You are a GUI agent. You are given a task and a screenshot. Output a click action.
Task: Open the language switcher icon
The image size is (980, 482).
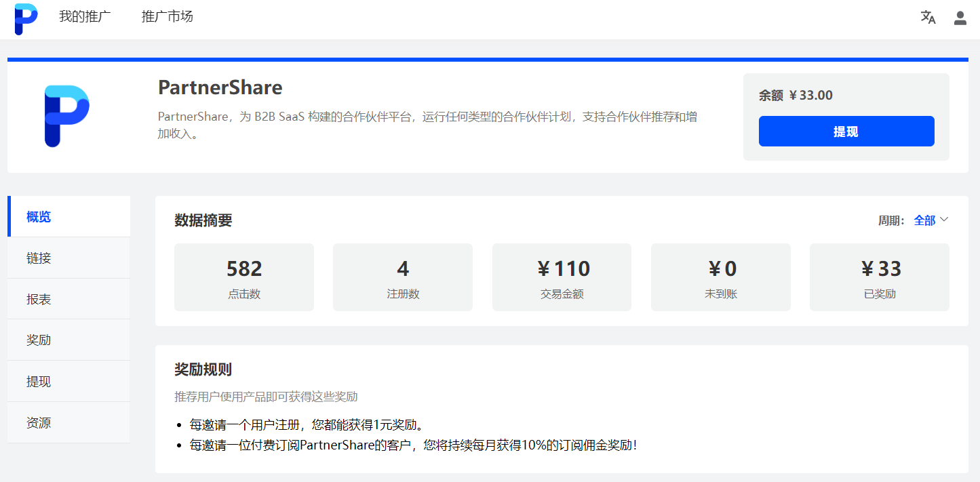928,18
